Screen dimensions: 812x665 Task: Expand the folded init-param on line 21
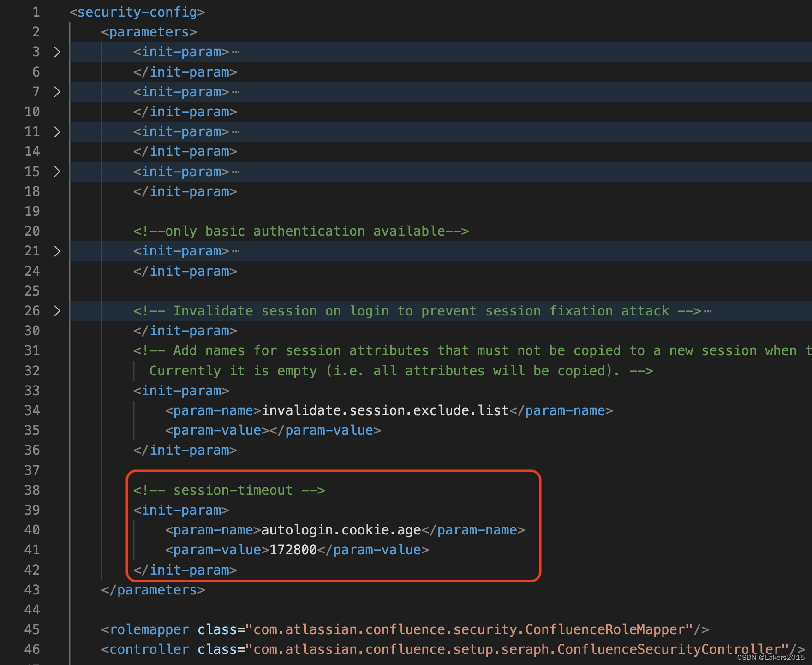[57, 251]
